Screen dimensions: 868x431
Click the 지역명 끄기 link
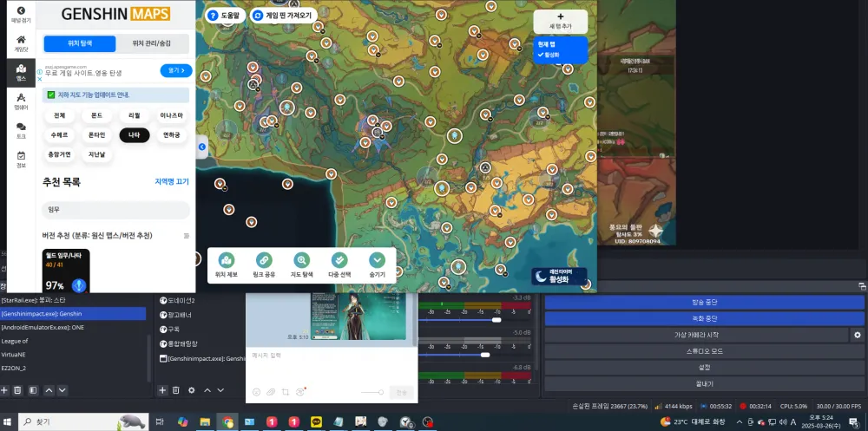click(171, 182)
